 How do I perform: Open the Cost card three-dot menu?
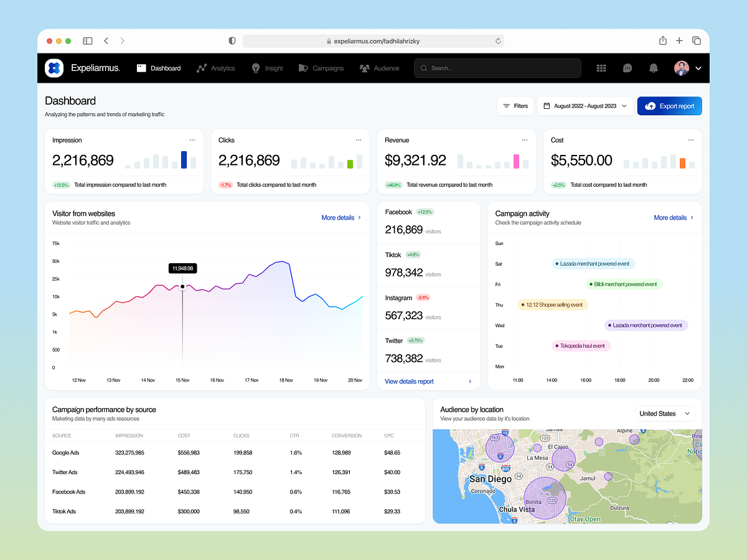tap(691, 140)
